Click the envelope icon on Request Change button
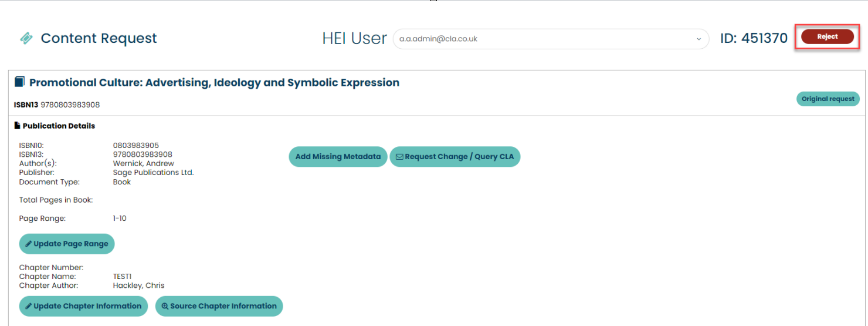 coord(399,157)
